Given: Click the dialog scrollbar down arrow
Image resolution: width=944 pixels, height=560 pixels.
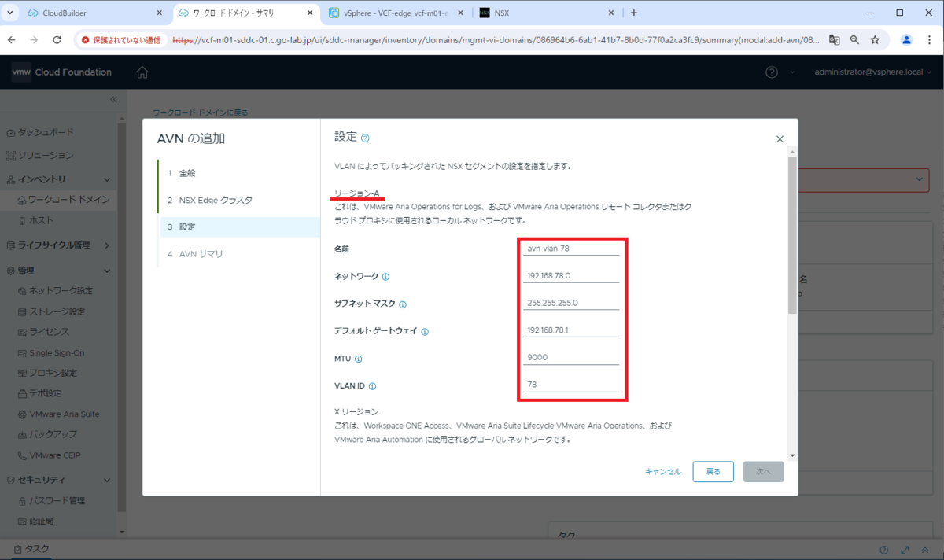Looking at the screenshot, I should pyautogui.click(x=792, y=455).
